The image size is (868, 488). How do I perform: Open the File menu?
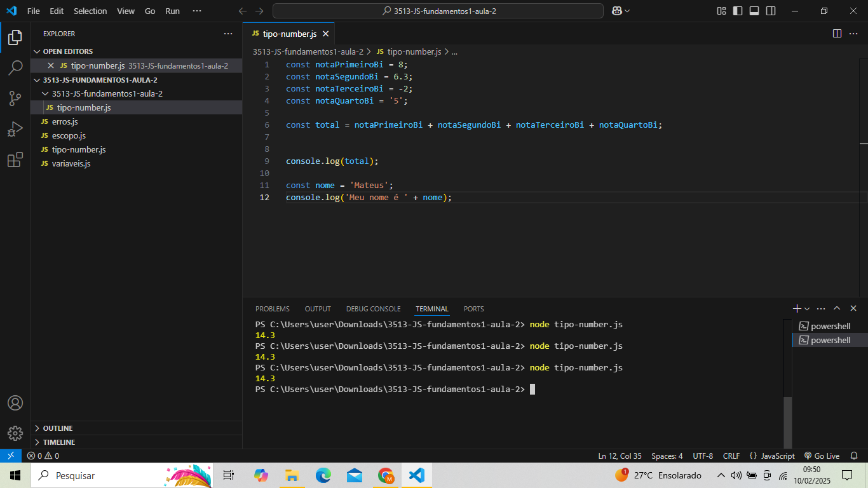34,11
